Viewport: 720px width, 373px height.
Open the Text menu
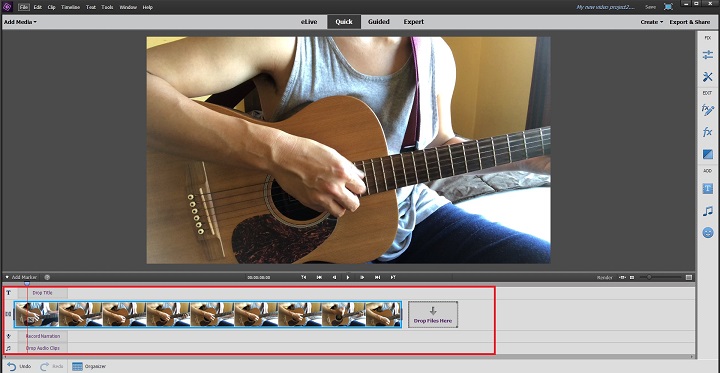click(91, 7)
